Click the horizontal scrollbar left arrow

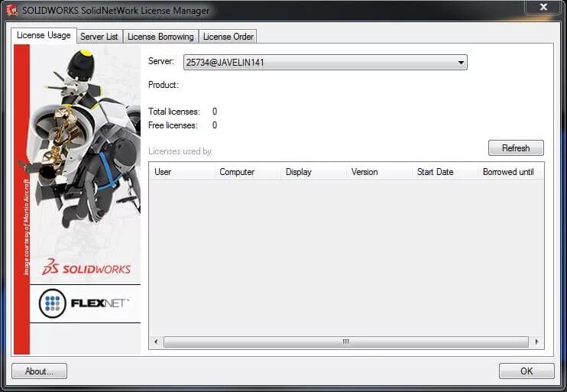click(x=156, y=342)
